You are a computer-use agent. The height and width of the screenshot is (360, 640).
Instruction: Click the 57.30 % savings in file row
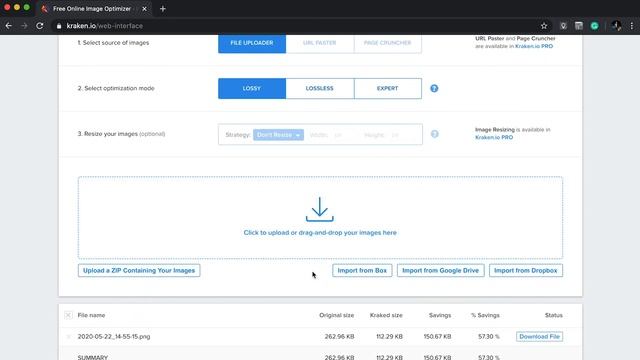point(489,336)
